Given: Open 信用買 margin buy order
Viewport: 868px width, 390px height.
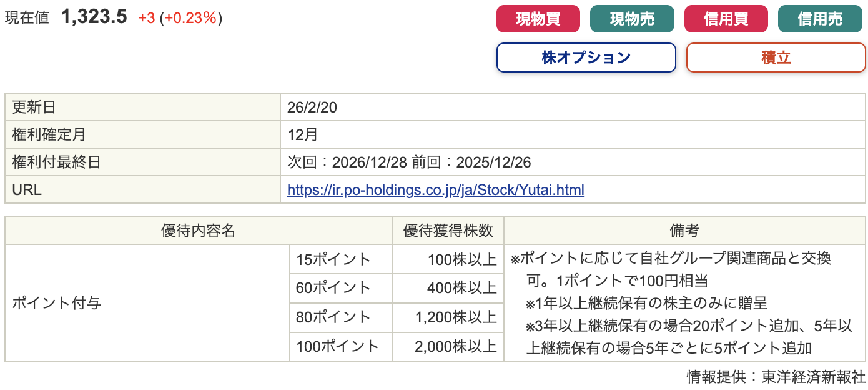Looking at the screenshot, I should click(726, 19).
